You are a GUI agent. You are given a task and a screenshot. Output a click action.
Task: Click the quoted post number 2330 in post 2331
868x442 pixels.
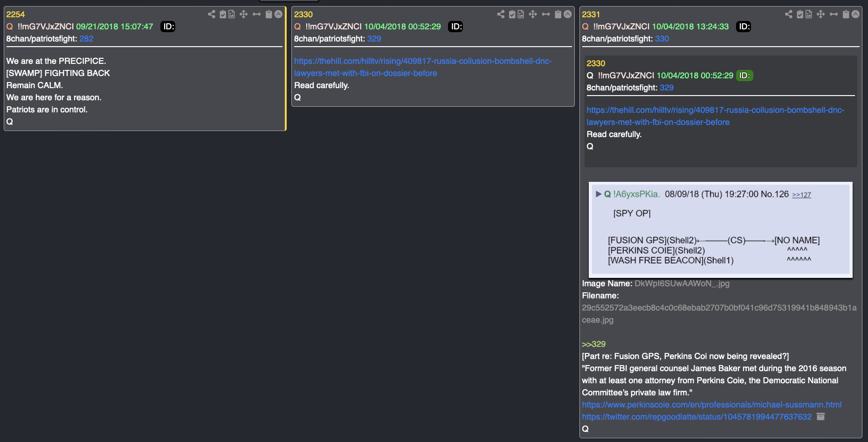[x=596, y=63]
